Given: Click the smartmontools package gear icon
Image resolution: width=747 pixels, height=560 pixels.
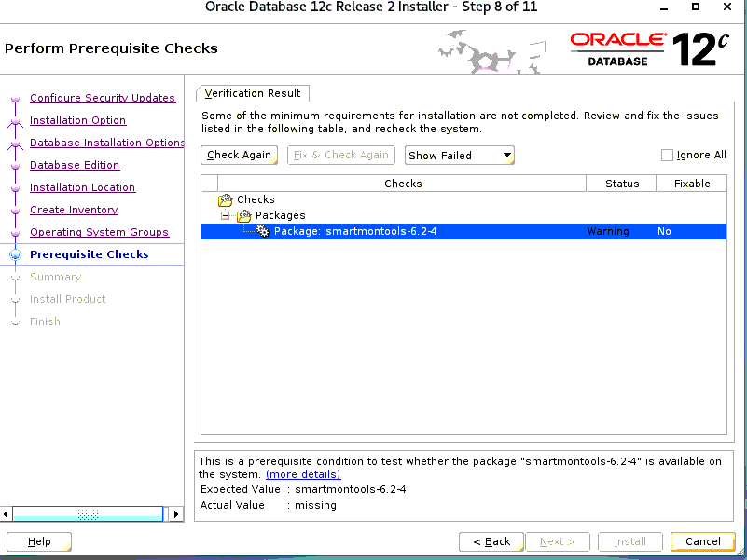Looking at the screenshot, I should point(263,231).
